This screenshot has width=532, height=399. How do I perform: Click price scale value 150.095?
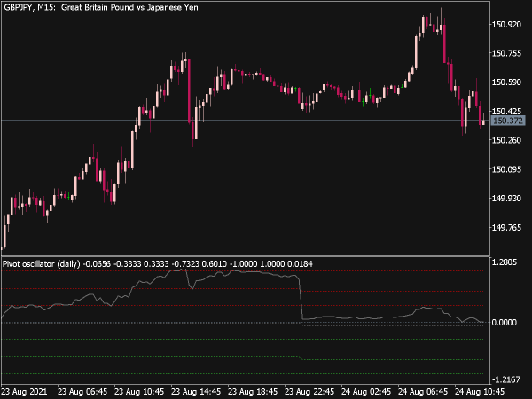pos(506,169)
